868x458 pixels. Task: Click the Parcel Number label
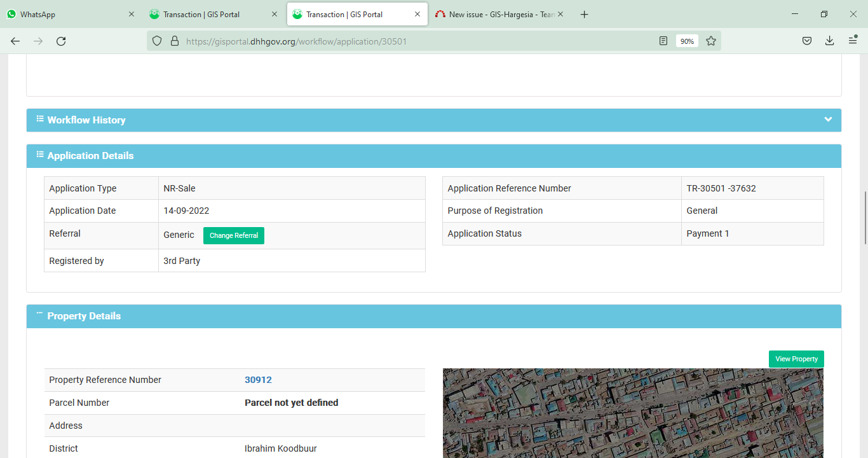tap(79, 403)
